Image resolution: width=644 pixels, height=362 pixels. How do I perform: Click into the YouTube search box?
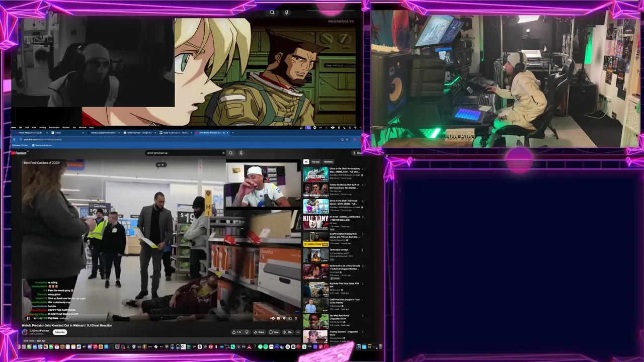point(184,153)
